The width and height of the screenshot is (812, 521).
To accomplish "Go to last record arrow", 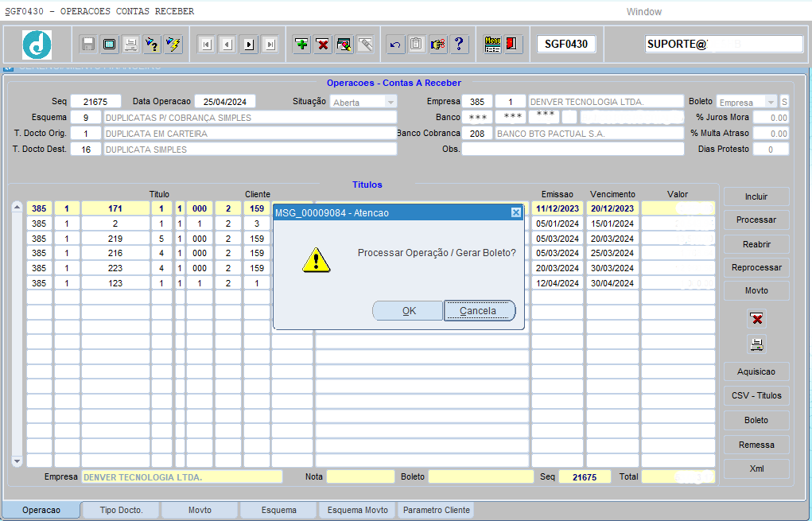I will pyautogui.click(x=270, y=45).
